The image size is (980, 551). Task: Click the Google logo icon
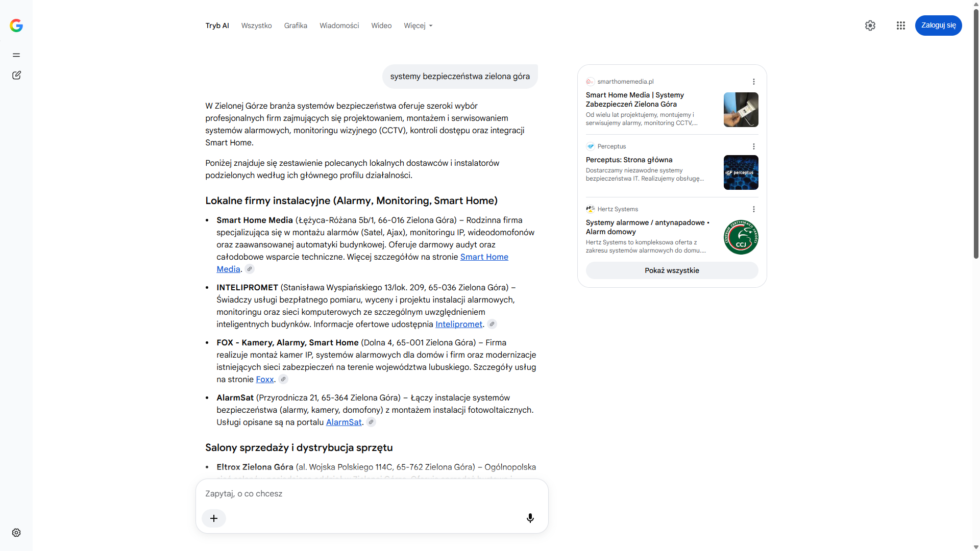[x=16, y=26]
